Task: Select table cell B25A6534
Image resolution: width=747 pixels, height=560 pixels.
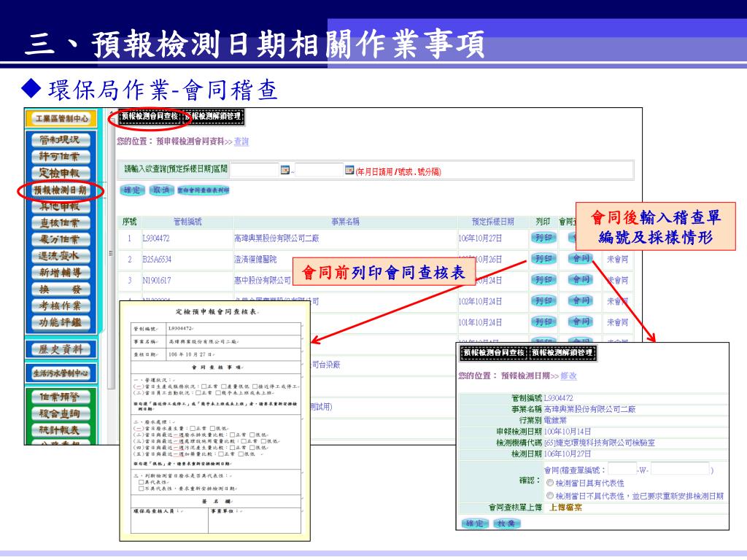Action: point(157,260)
